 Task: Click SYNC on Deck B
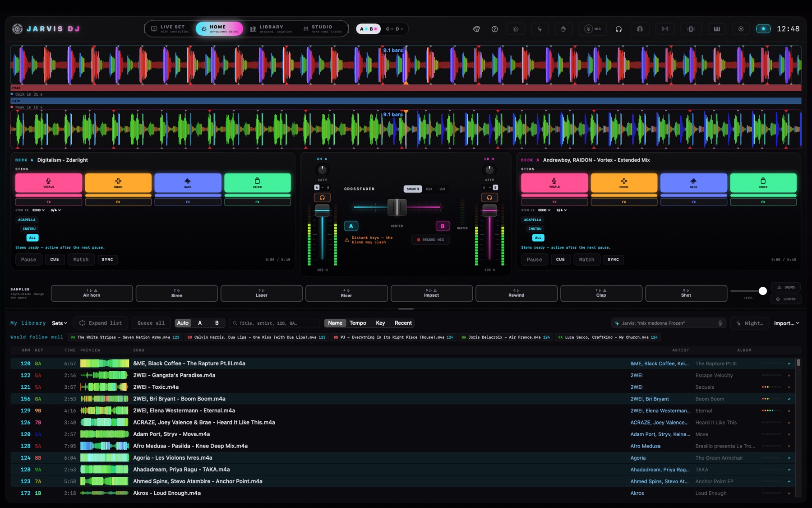click(613, 260)
